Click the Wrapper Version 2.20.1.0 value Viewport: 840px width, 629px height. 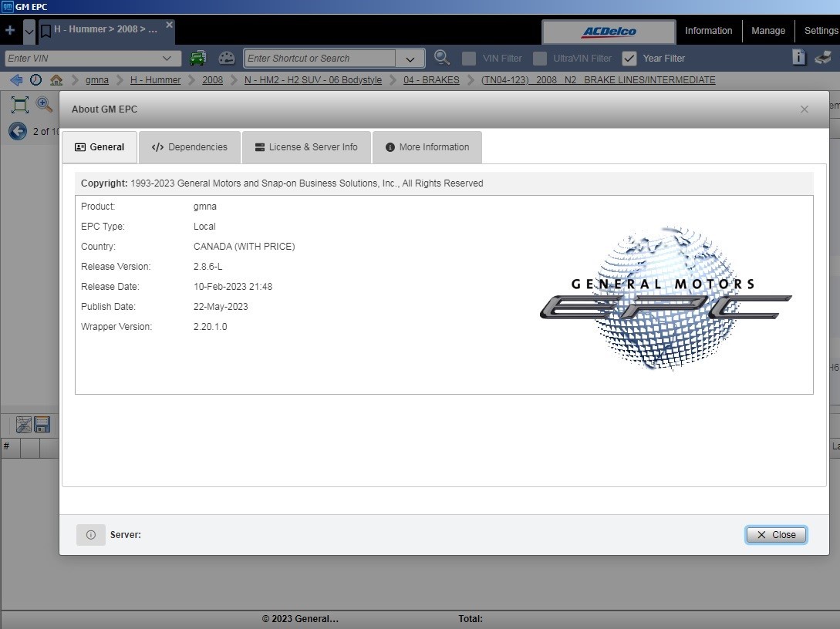pyautogui.click(x=210, y=327)
